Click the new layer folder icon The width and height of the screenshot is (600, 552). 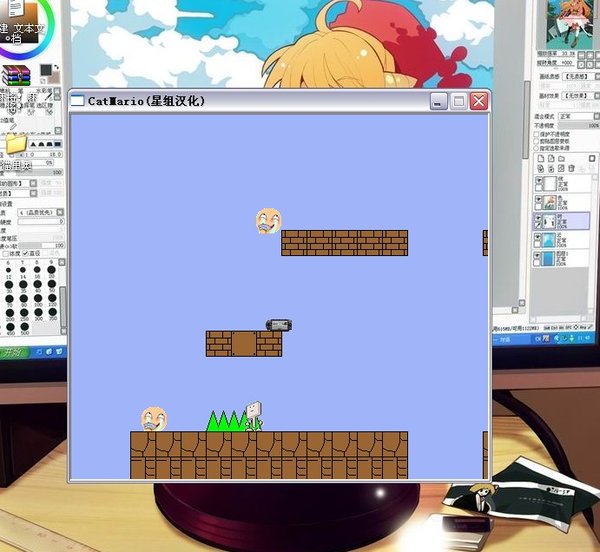point(561,158)
